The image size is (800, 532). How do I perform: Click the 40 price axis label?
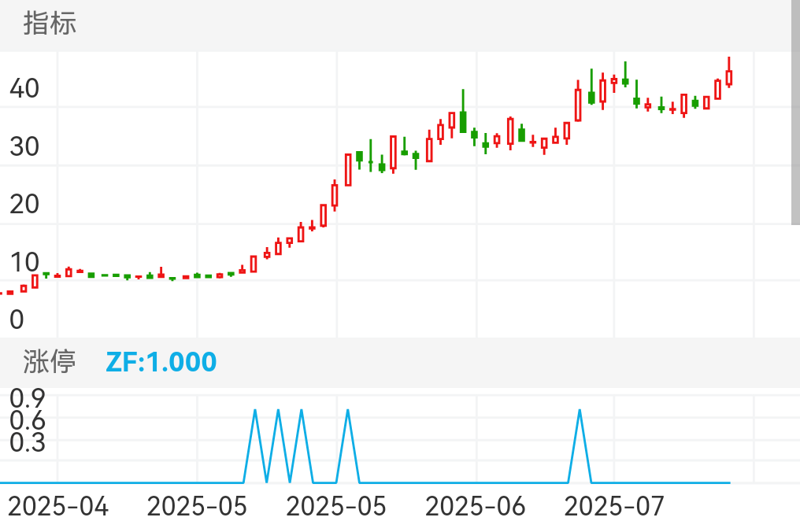(x=24, y=89)
